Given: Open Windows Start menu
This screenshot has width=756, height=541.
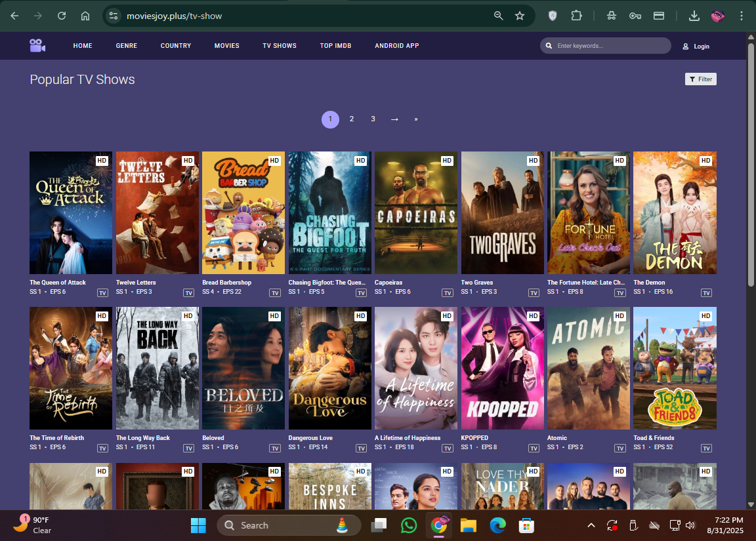Looking at the screenshot, I should [x=198, y=525].
